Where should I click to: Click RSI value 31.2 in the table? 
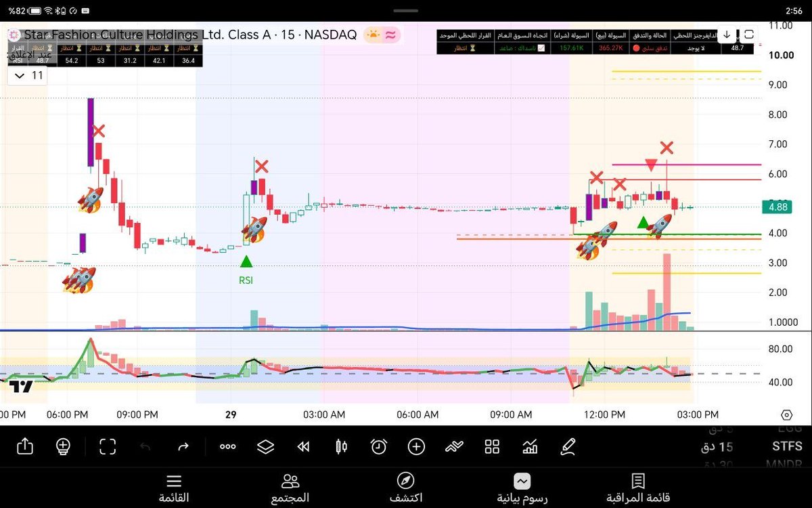coord(129,61)
